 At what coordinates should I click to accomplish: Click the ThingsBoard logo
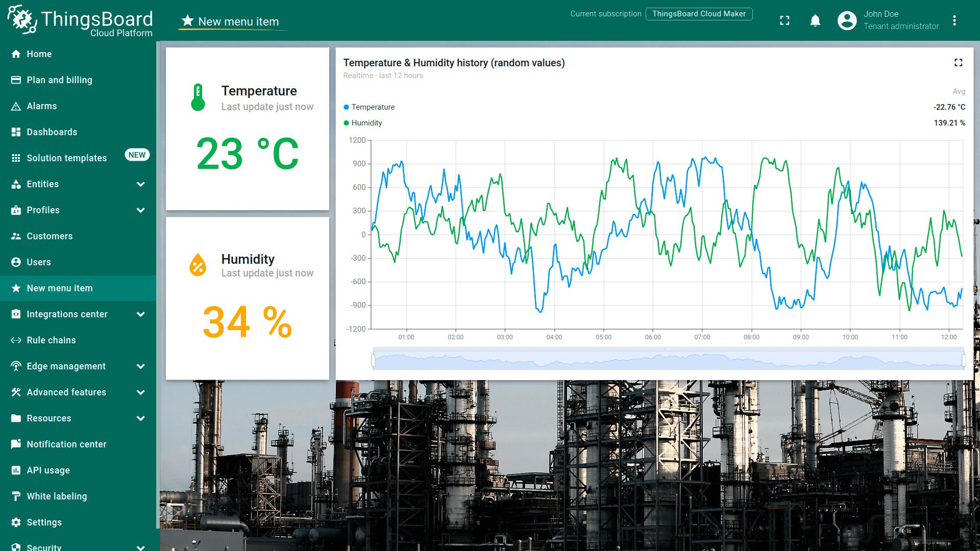(x=80, y=20)
